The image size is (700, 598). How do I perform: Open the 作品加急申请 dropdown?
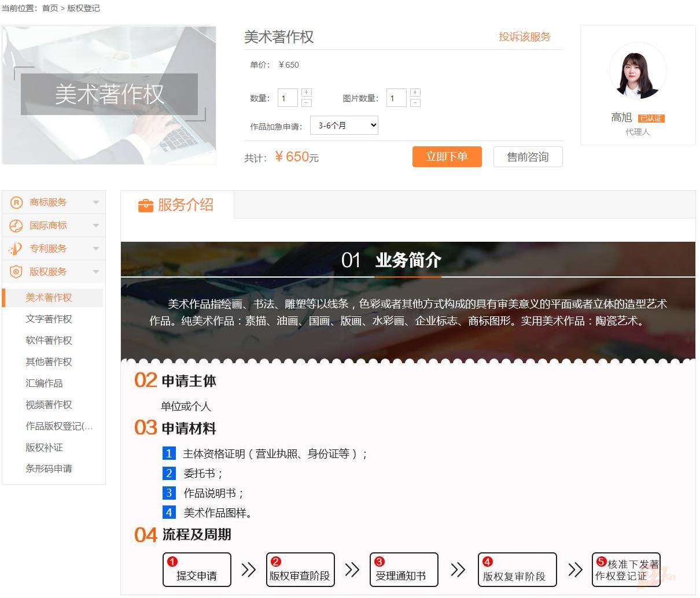[344, 125]
